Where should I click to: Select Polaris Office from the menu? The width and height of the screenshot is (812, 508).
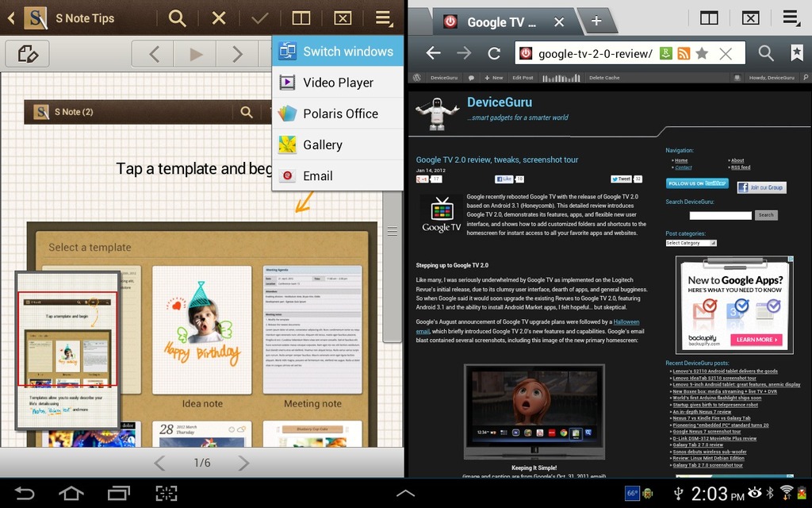pyautogui.click(x=338, y=114)
